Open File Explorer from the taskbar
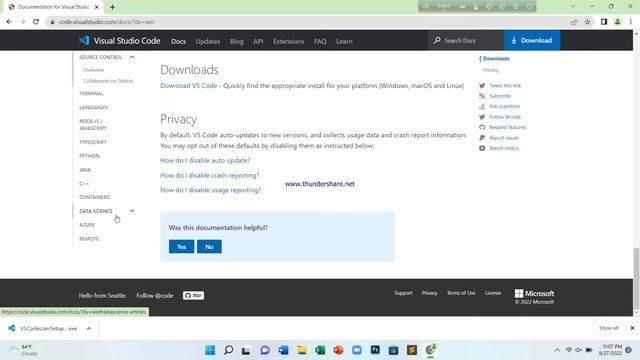 click(x=302, y=350)
